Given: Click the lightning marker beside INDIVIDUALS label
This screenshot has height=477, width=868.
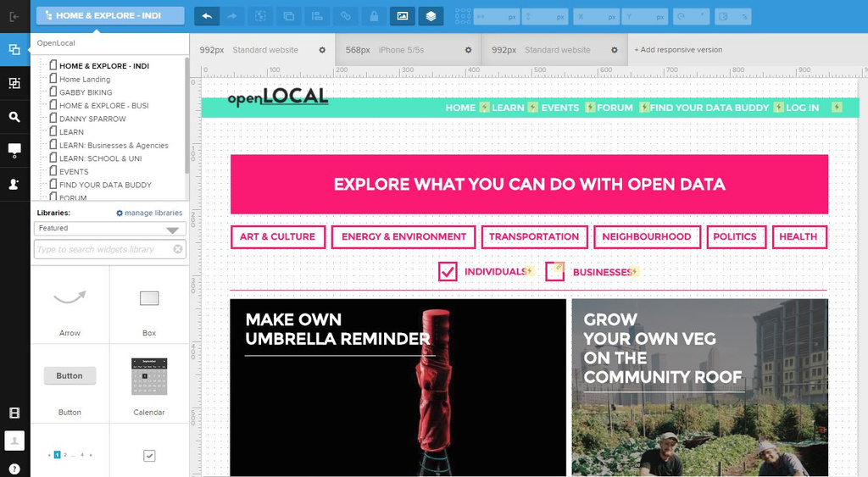Looking at the screenshot, I should pyautogui.click(x=529, y=270).
